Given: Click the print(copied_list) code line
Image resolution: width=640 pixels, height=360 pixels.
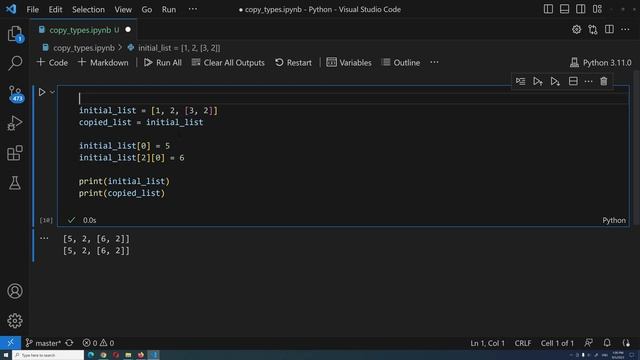Looking at the screenshot, I should point(122,193).
